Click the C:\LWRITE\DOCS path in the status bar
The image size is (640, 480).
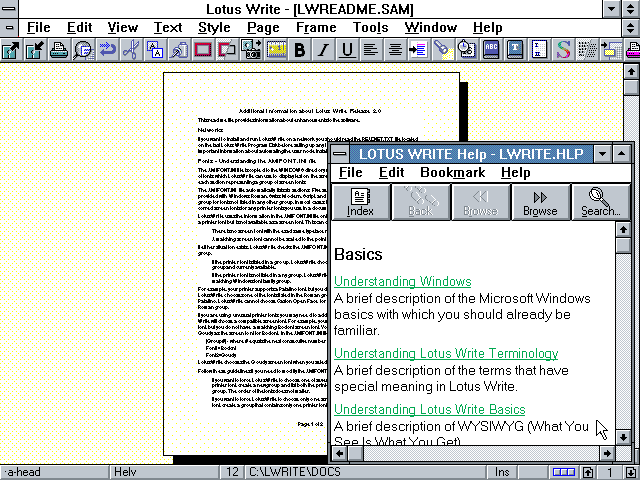(x=365, y=472)
